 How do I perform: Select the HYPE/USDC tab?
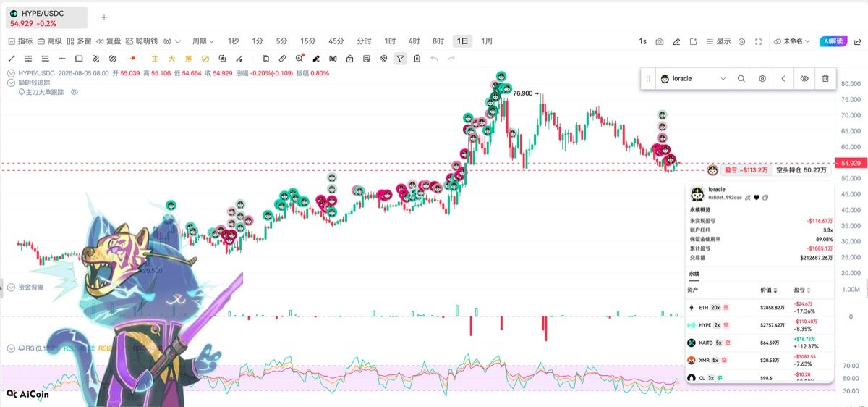pyautogui.click(x=46, y=18)
